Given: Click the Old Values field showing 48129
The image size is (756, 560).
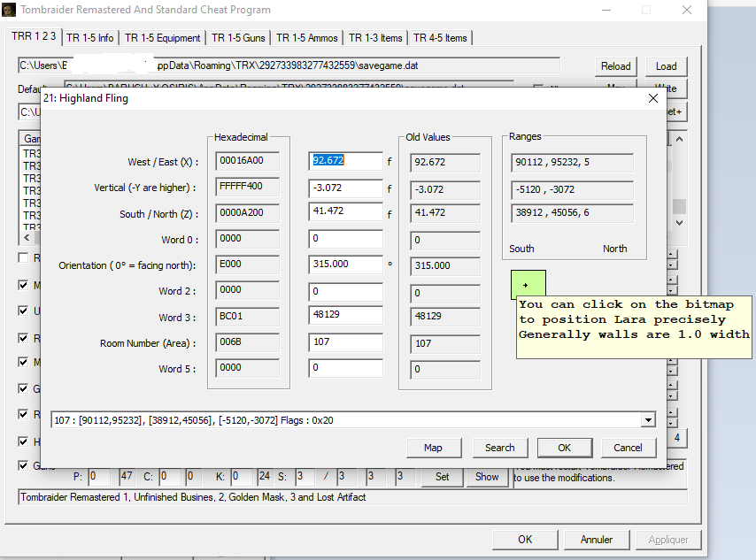Looking at the screenshot, I should tap(445, 317).
